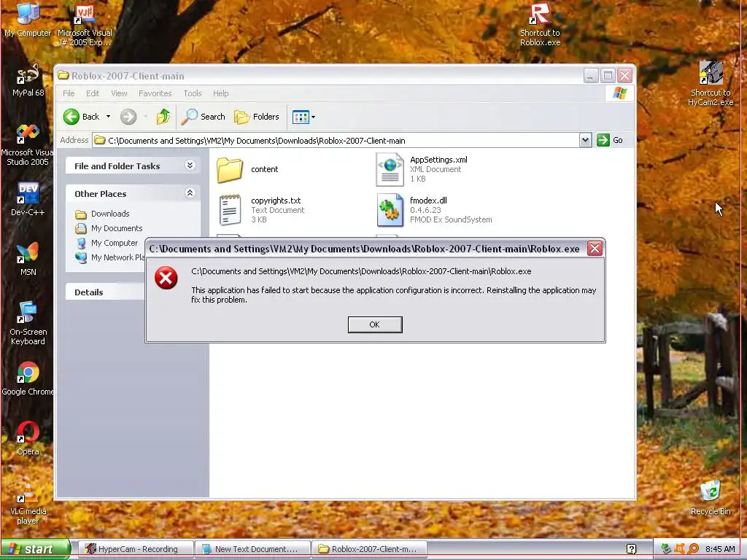Toggle the Folders pane button
The width and height of the screenshot is (747, 560).
[x=256, y=117]
